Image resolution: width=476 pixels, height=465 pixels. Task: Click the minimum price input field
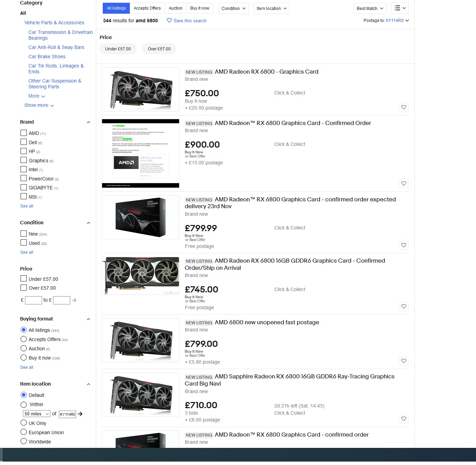34,300
